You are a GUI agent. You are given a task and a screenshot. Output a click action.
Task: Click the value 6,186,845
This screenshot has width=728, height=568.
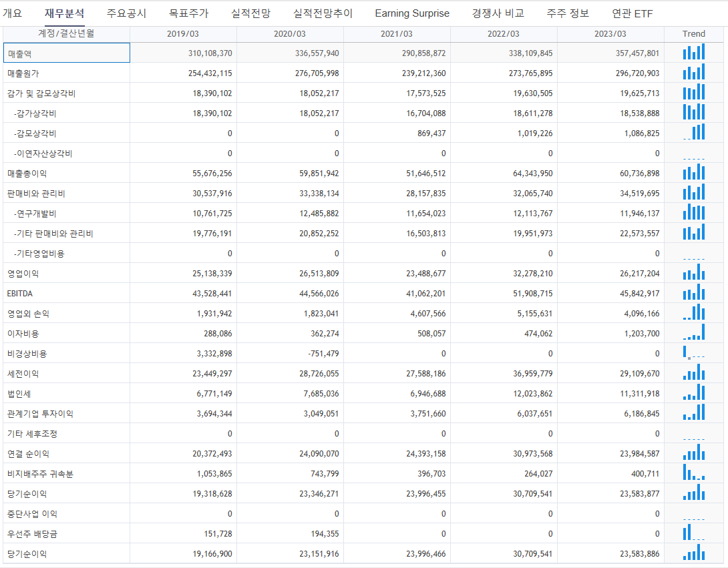click(x=642, y=414)
